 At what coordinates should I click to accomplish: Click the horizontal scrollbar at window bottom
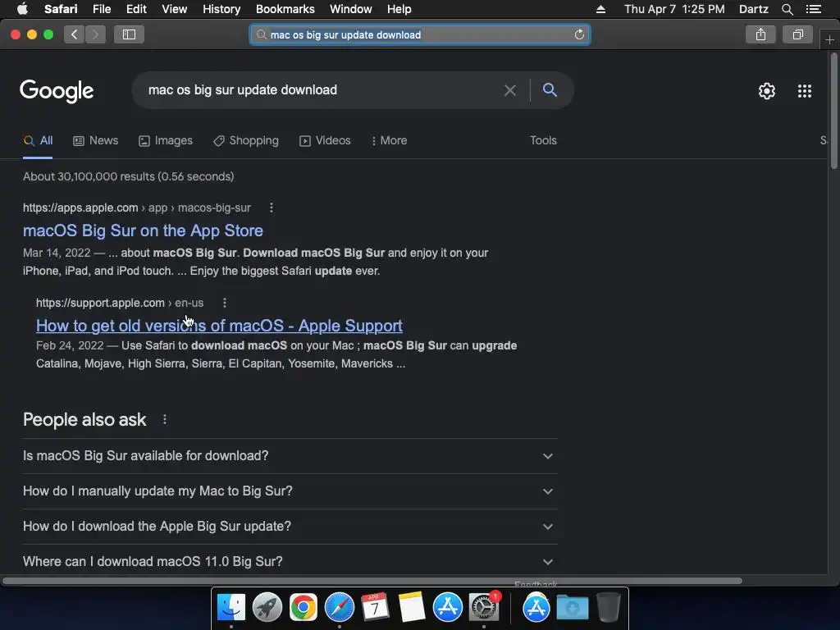[x=372, y=581]
